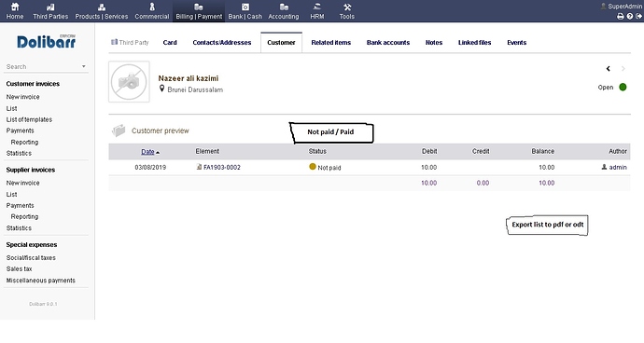Screen dimensions: 644x343
Task: Open invoice FA1903-0002 link
Action: pyautogui.click(x=222, y=168)
